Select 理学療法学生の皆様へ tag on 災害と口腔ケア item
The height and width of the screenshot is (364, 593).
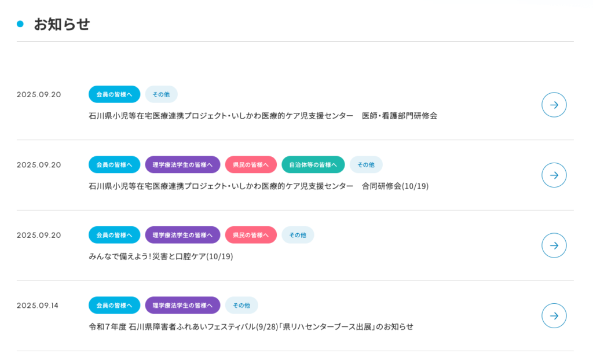(182, 235)
